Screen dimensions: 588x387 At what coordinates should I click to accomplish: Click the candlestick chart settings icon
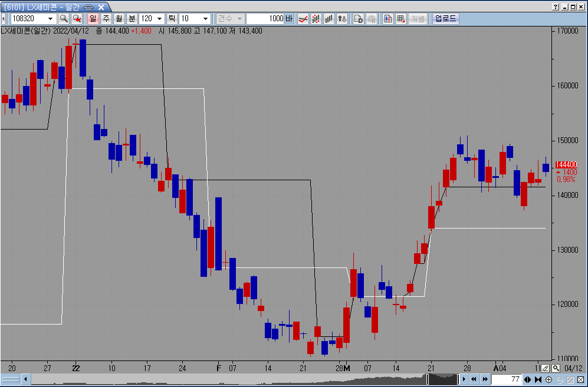387,18
